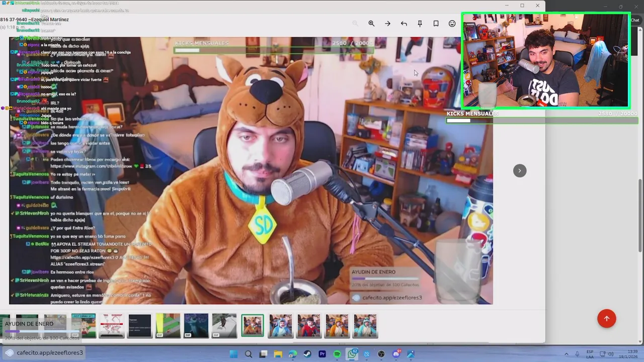Open the dark text screenshot thumbnail

pos(139,326)
